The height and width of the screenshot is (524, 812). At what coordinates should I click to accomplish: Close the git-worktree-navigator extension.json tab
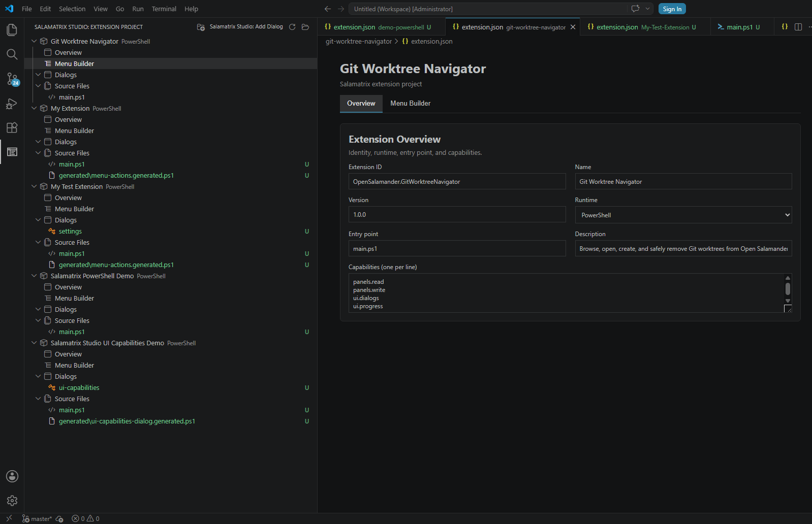[x=573, y=27]
